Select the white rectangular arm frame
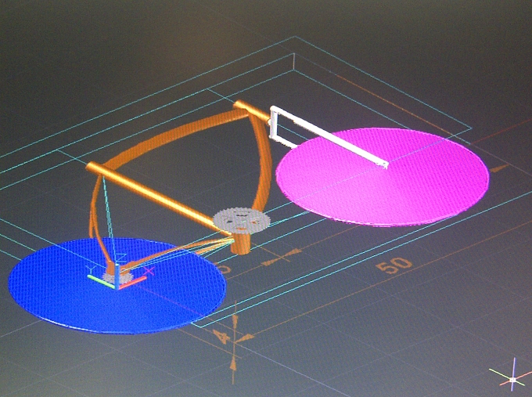The height and width of the screenshot is (397, 532). tap(329, 135)
